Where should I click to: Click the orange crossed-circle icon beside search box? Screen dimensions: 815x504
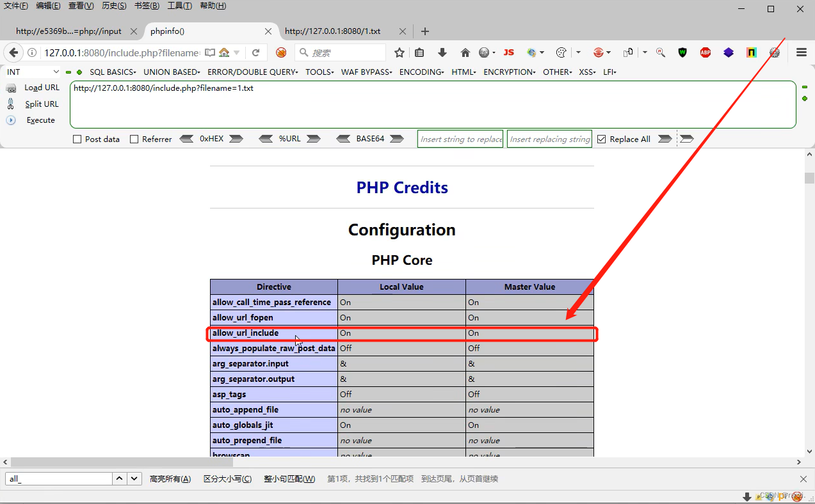pos(281,52)
